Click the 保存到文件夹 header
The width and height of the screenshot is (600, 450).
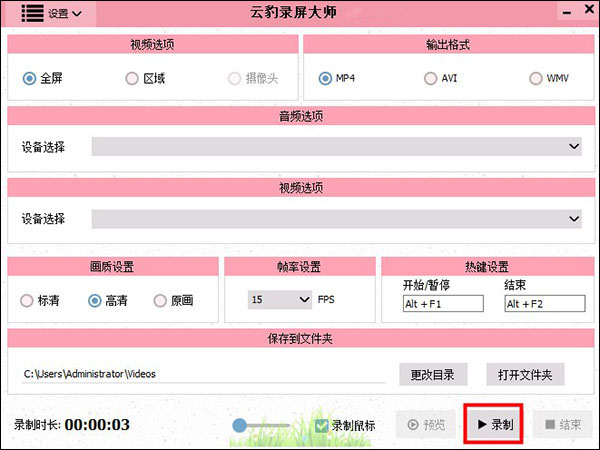click(301, 338)
